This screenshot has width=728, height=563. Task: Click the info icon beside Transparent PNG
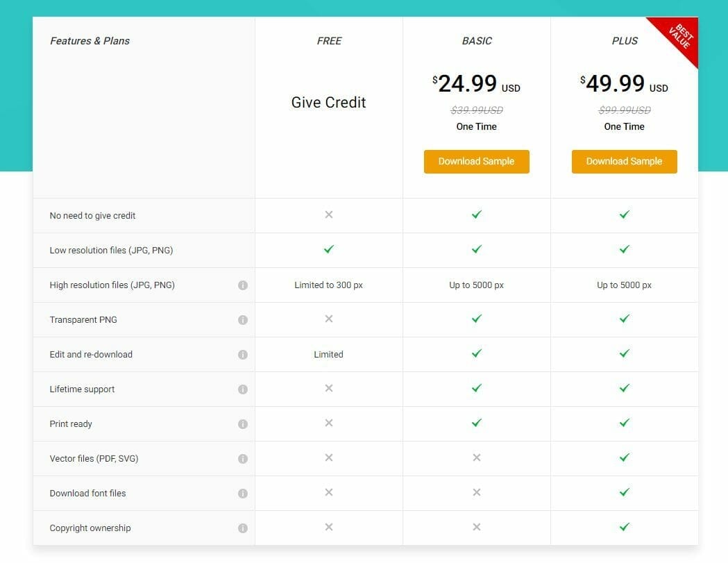[244, 319]
